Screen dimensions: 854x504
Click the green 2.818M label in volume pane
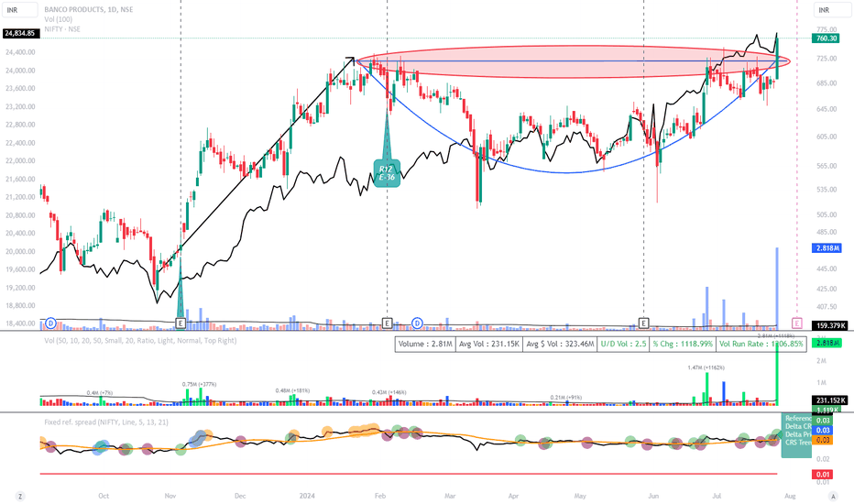(x=827, y=343)
